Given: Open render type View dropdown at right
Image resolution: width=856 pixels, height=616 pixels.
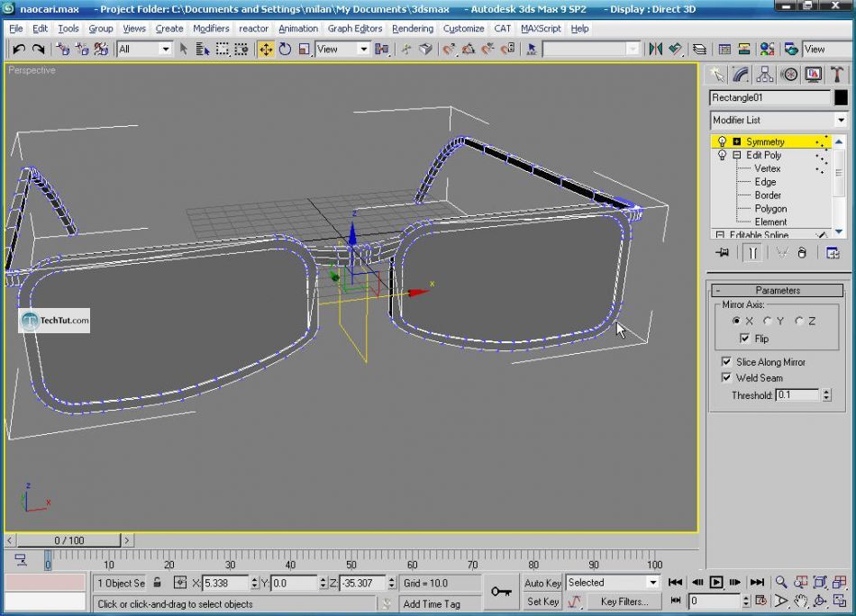Looking at the screenshot, I should coord(826,50).
